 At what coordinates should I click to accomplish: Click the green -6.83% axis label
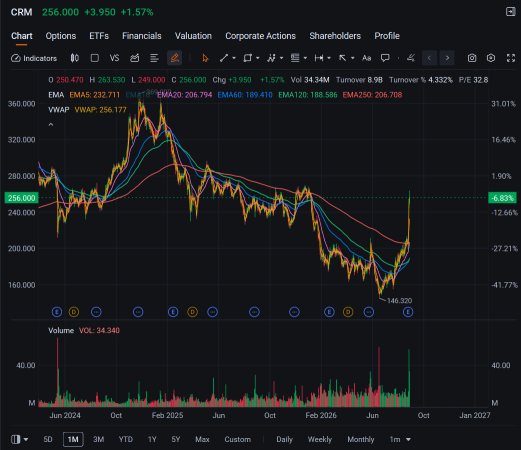(503, 198)
